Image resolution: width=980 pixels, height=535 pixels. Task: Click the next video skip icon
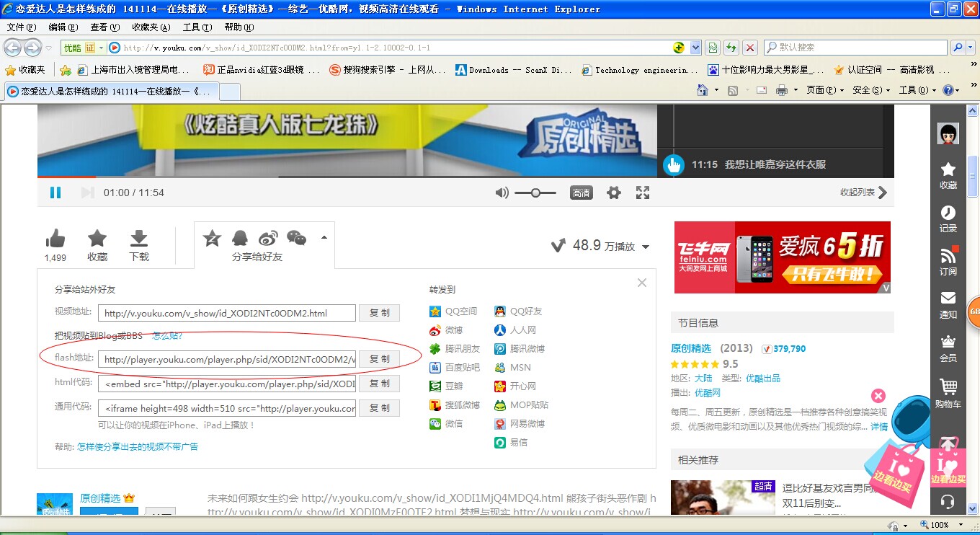point(88,193)
